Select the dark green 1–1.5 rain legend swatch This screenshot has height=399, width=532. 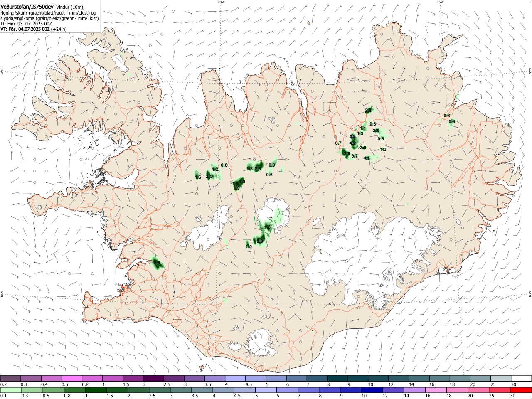click(x=96, y=390)
